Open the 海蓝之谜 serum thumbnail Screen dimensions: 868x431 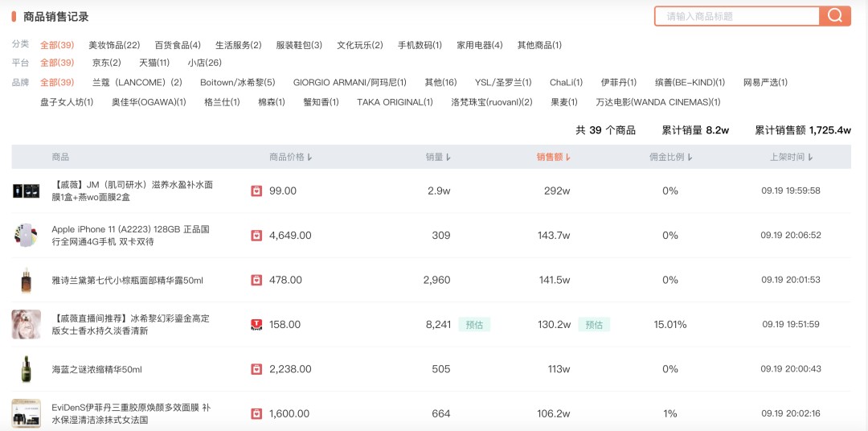(x=26, y=369)
